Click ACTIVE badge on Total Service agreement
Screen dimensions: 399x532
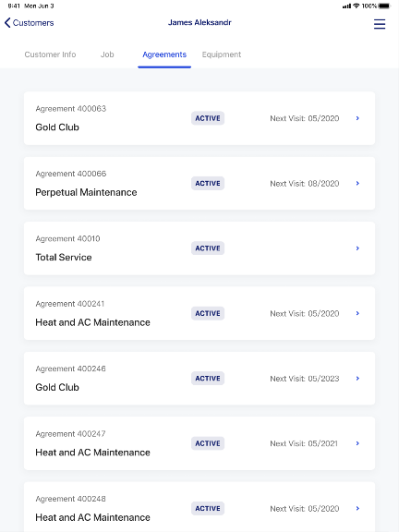(208, 248)
